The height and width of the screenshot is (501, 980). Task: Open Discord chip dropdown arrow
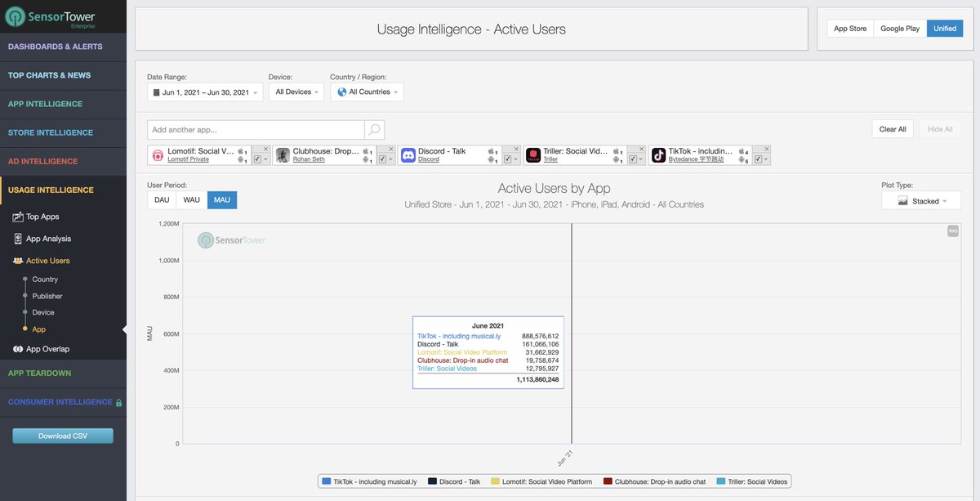(516, 159)
